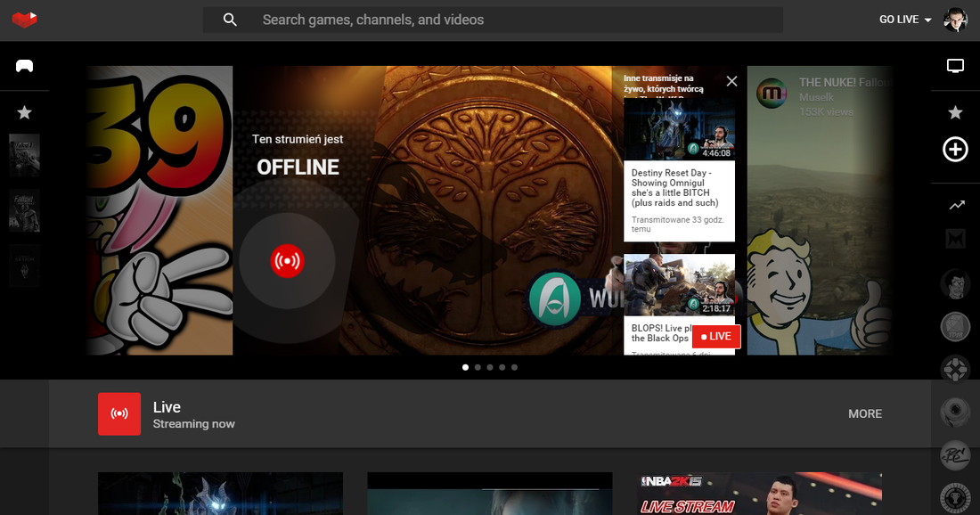Select the third carousel dot

click(x=490, y=367)
